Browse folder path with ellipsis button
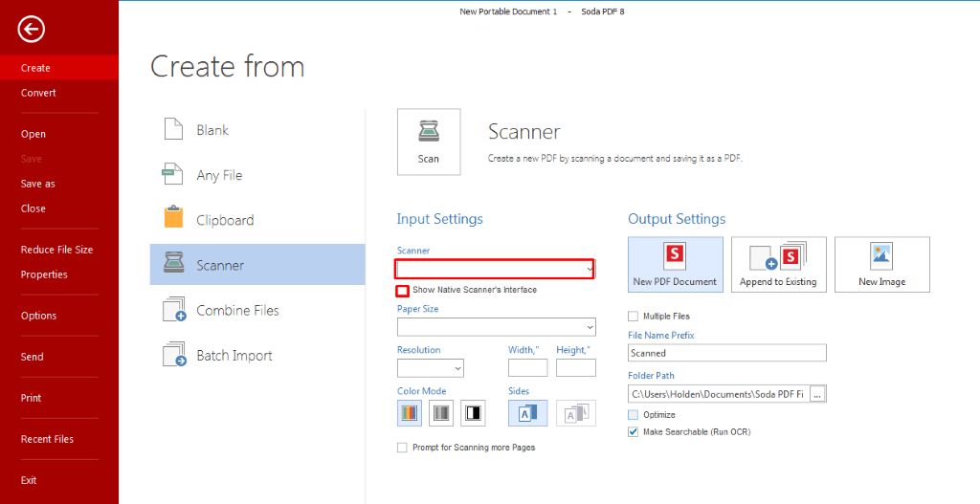This screenshot has height=504, width=980. coord(818,394)
